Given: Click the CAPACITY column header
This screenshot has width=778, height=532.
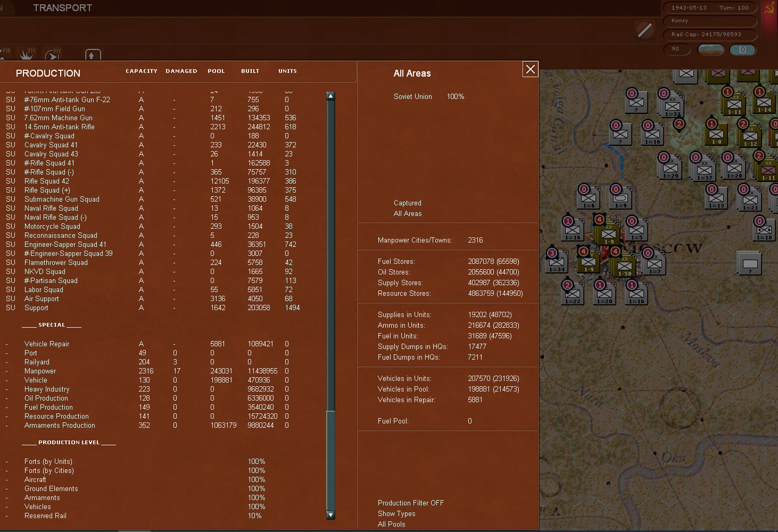Looking at the screenshot, I should (x=142, y=71).
